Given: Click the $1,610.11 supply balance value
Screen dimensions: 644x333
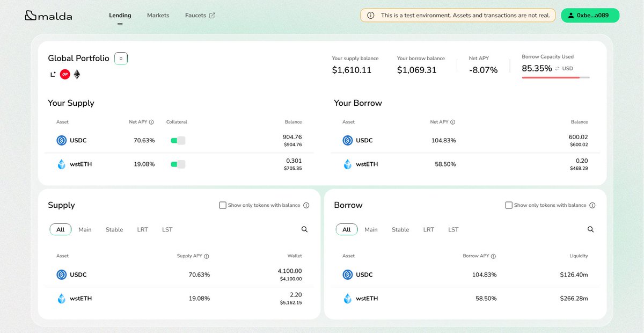Looking at the screenshot, I should (352, 70).
